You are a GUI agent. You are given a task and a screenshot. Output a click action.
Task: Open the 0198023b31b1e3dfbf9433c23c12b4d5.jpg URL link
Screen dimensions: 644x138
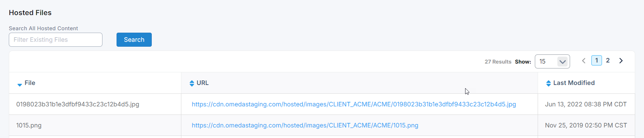coord(354,104)
